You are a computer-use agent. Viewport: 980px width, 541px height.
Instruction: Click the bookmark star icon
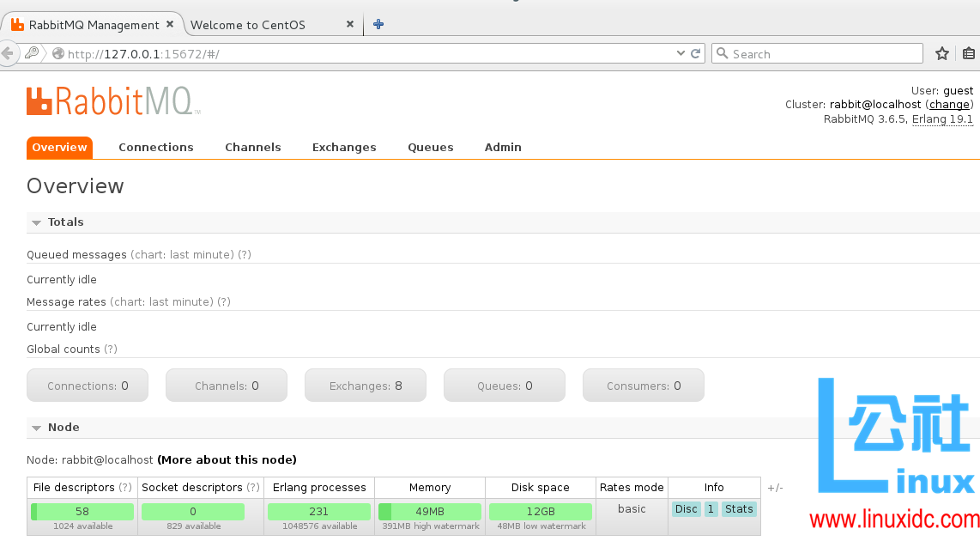pos(941,52)
